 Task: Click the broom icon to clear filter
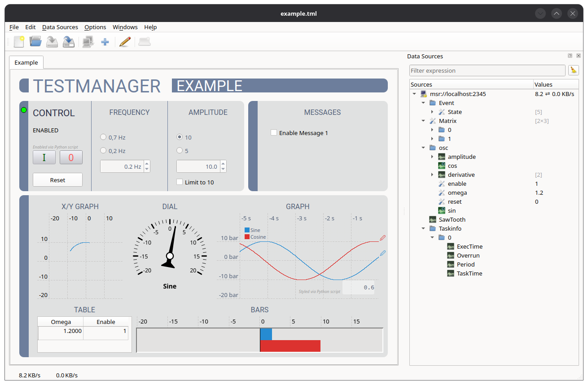click(574, 70)
